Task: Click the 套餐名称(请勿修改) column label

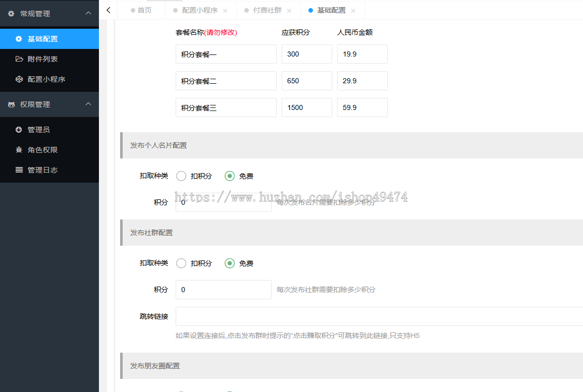Action: pyautogui.click(x=206, y=32)
